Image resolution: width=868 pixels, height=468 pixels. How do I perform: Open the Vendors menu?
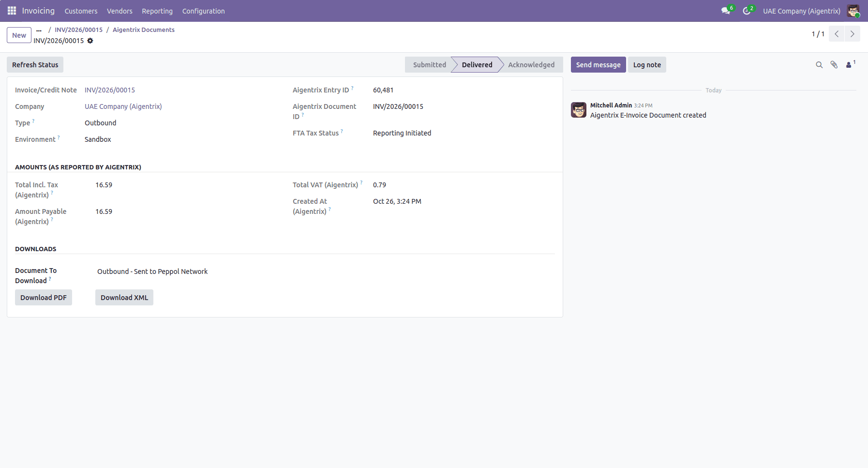pyautogui.click(x=120, y=11)
